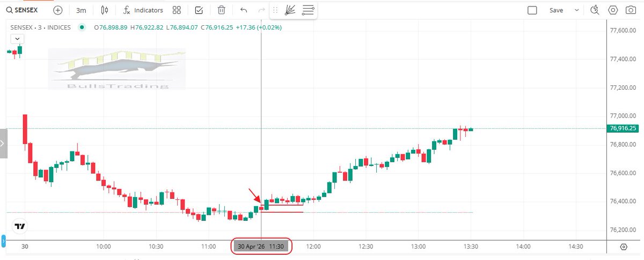Click the 30 Apr '26 11:30 time label

pyautogui.click(x=261, y=247)
